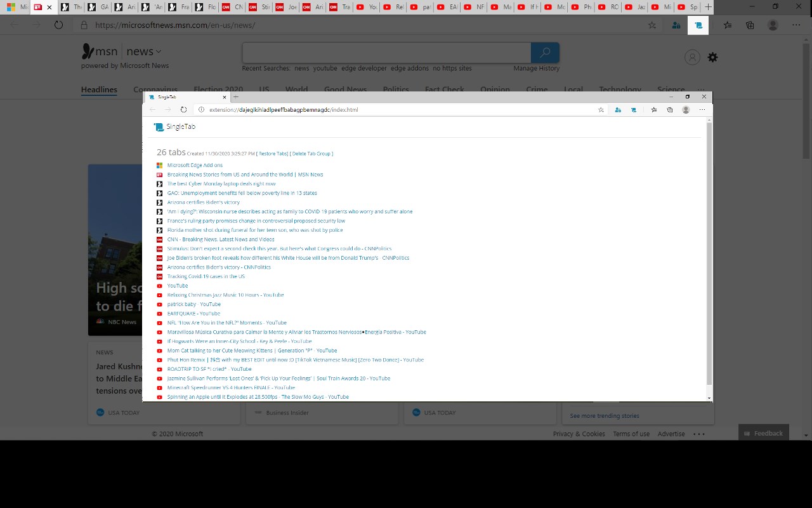Open Collections in the SingleTab window toolbar

coord(670,110)
